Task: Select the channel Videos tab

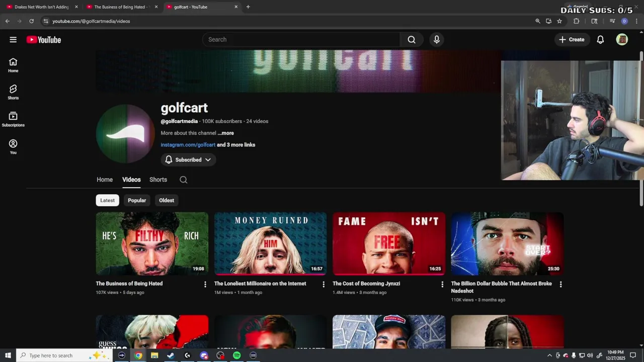Action: 131,179
